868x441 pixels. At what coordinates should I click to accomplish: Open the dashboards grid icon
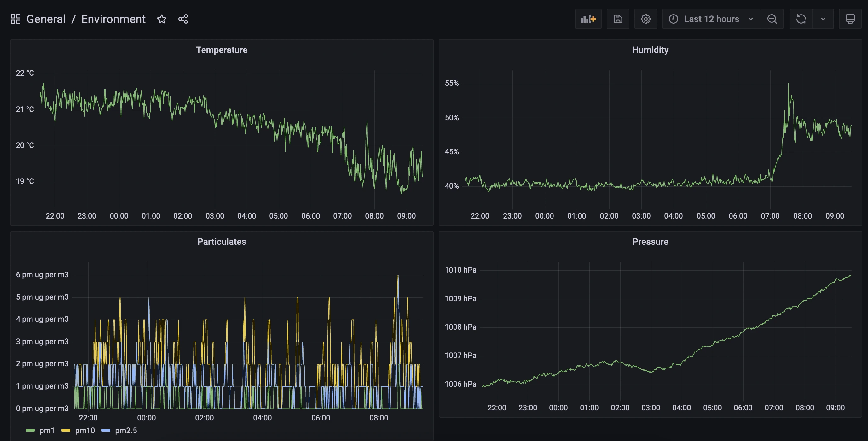(x=16, y=19)
